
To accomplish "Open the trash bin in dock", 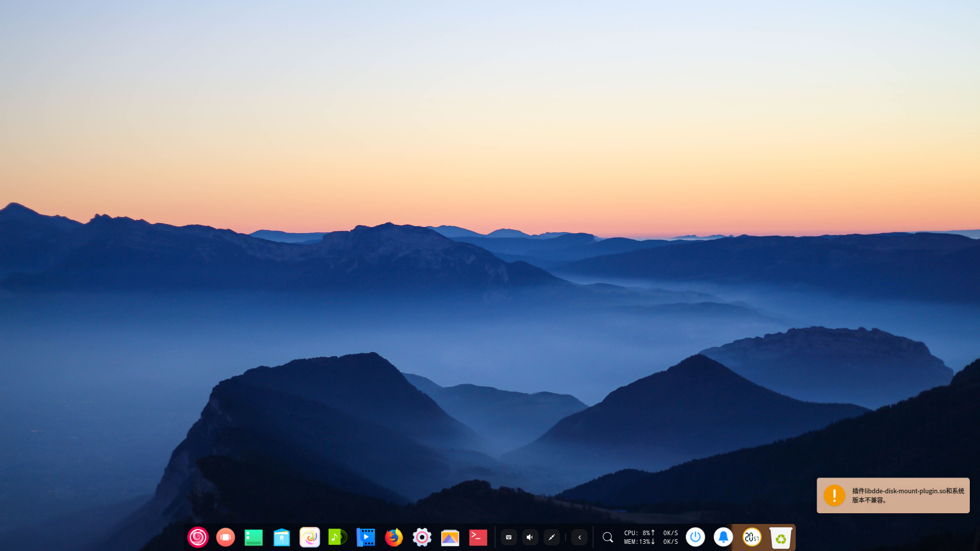I will (780, 538).
